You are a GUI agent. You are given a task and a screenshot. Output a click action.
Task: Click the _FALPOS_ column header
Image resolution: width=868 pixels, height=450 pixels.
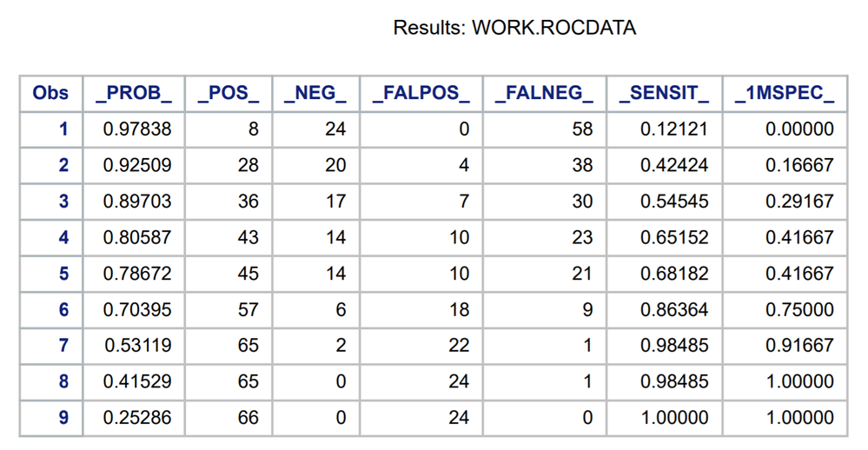point(421,94)
